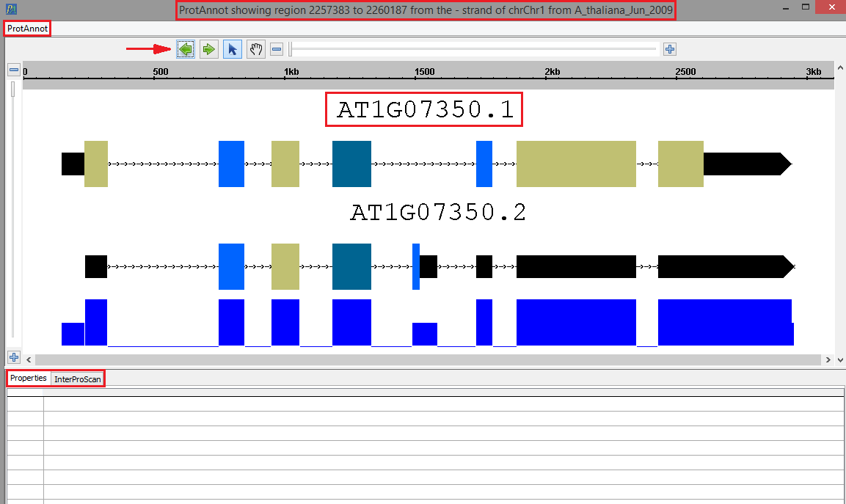
Task: Select large black block near 2kb in AT1G07350.2
Action: (x=576, y=266)
